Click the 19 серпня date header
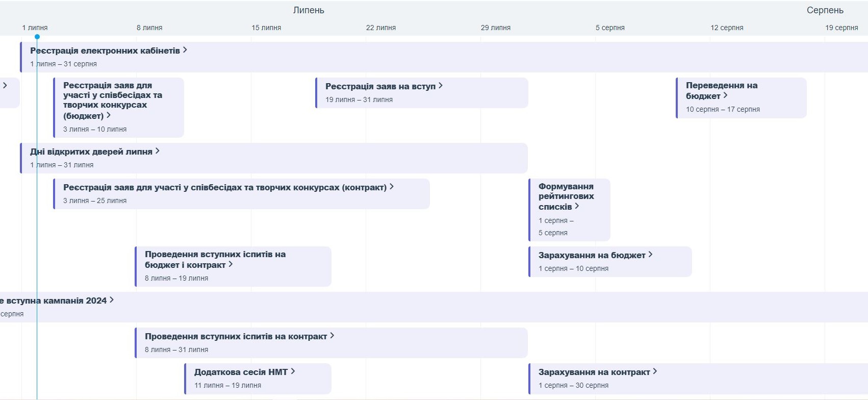The width and height of the screenshot is (868, 400). (841, 28)
